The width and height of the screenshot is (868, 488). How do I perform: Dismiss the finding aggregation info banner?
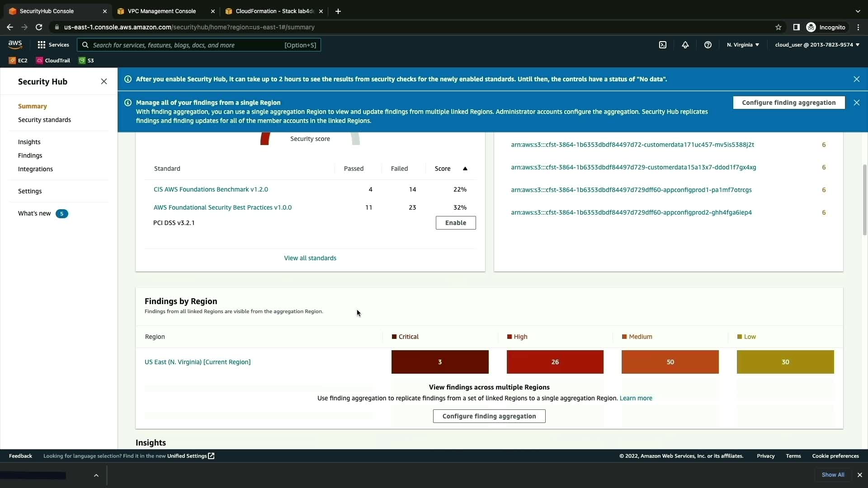(856, 103)
